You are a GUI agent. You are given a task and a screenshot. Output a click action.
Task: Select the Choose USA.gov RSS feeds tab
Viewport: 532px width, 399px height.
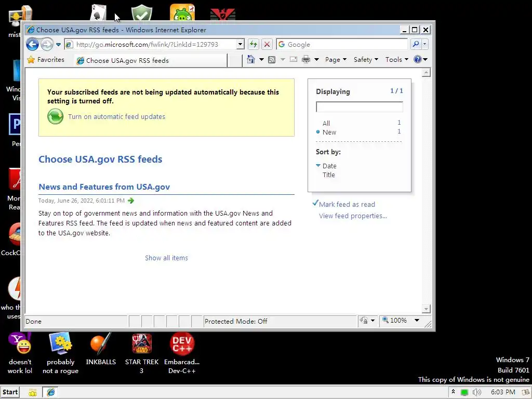coord(150,60)
